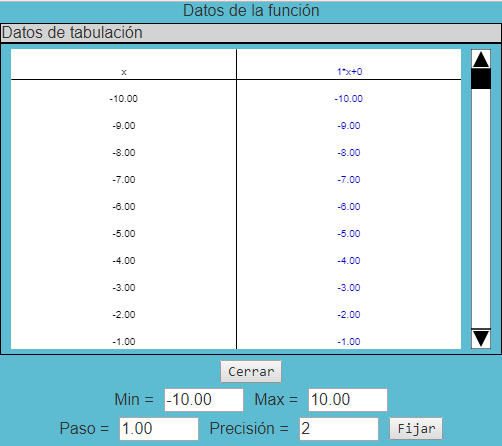Click the 1*x+0 column header

(x=349, y=72)
